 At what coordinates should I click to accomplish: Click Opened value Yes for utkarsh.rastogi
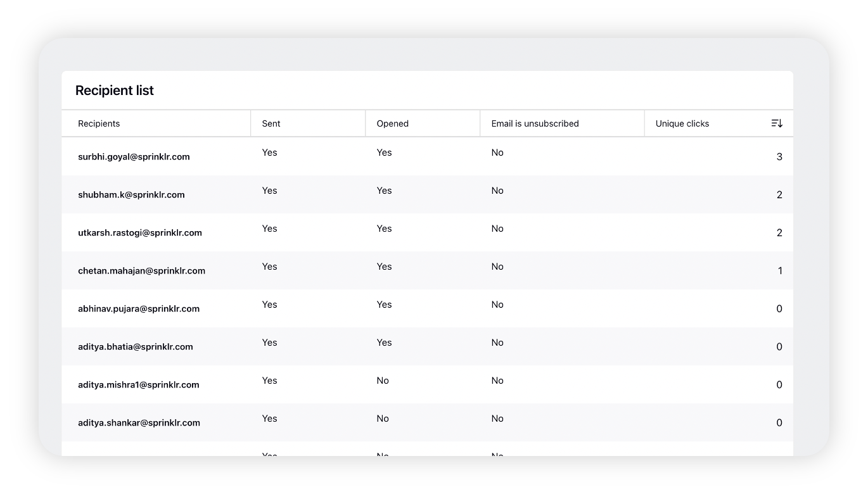(x=384, y=229)
